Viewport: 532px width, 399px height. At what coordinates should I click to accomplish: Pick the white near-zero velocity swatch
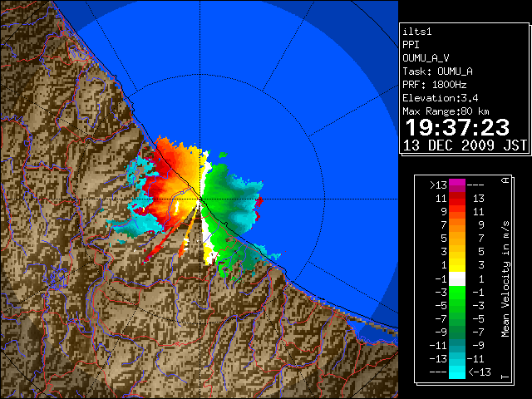(x=457, y=279)
